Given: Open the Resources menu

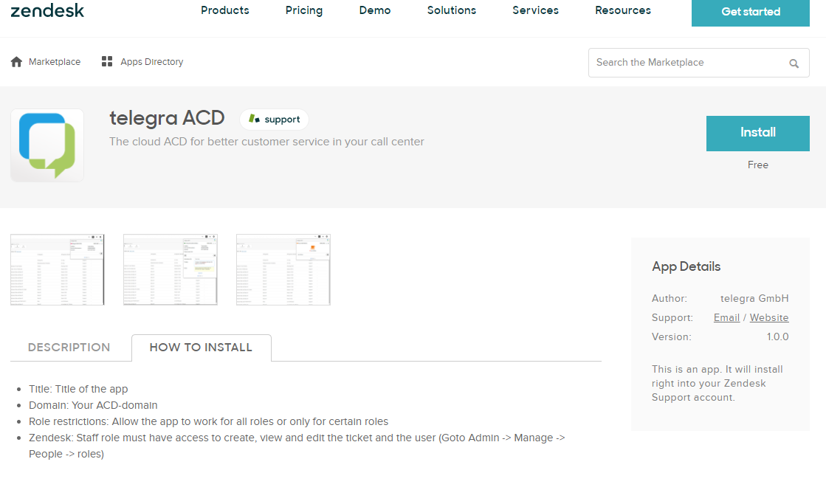Looking at the screenshot, I should tap(623, 10).
